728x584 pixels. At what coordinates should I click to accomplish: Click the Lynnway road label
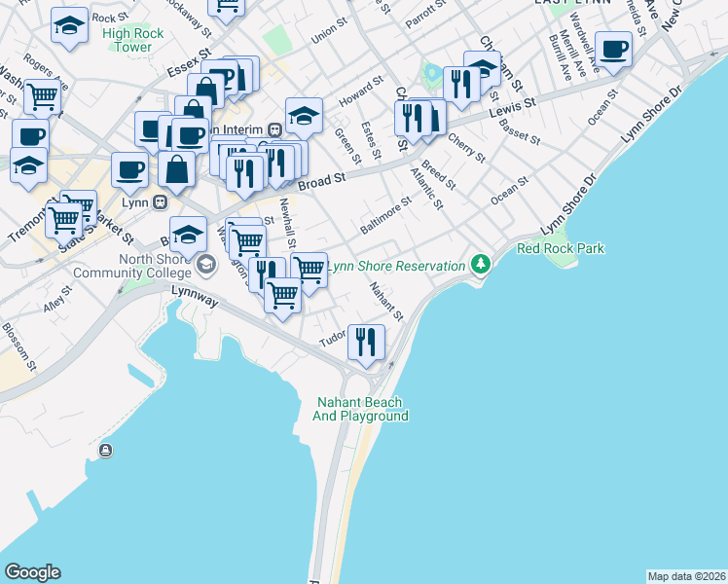click(x=195, y=296)
